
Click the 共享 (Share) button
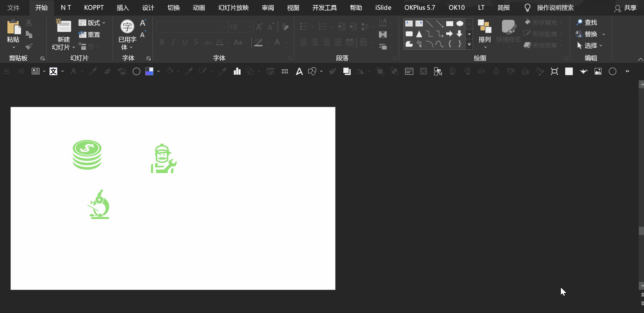click(625, 8)
